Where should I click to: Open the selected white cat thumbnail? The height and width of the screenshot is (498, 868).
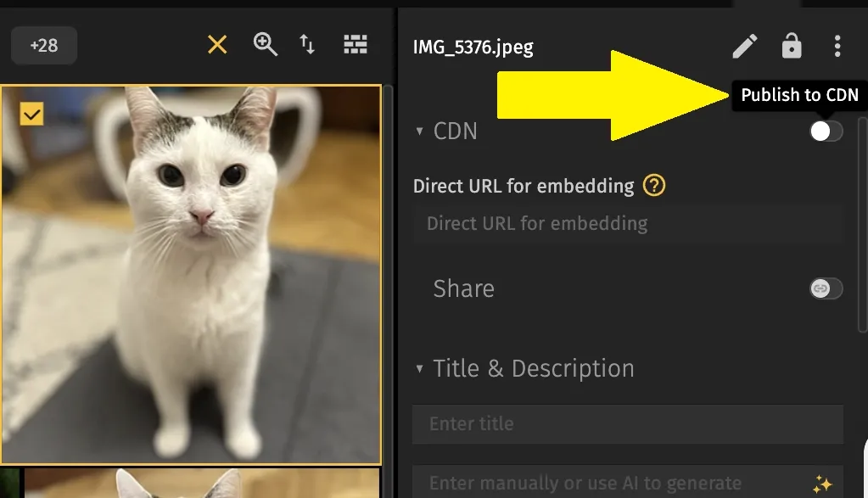coord(191,274)
